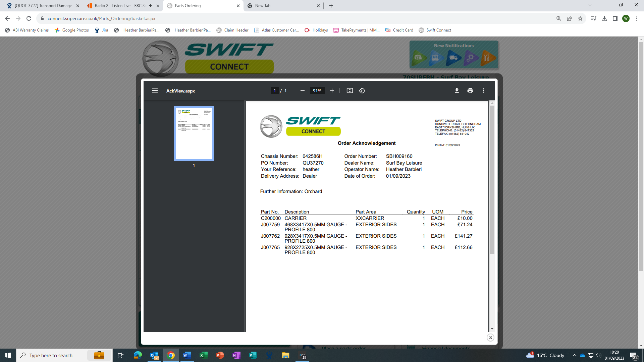Open the PDF viewer more actions menu
Screen dimensions: 644x362
pyautogui.click(x=483, y=91)
